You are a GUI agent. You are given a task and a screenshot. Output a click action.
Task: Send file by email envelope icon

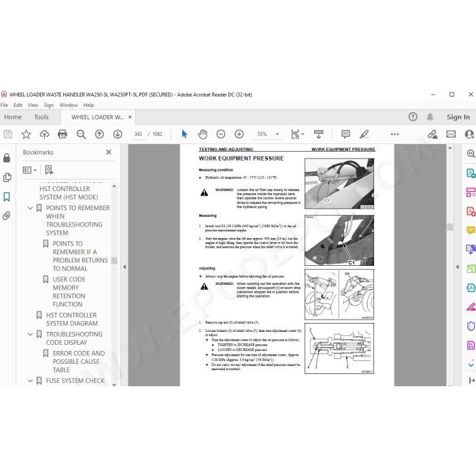point(451,134)
